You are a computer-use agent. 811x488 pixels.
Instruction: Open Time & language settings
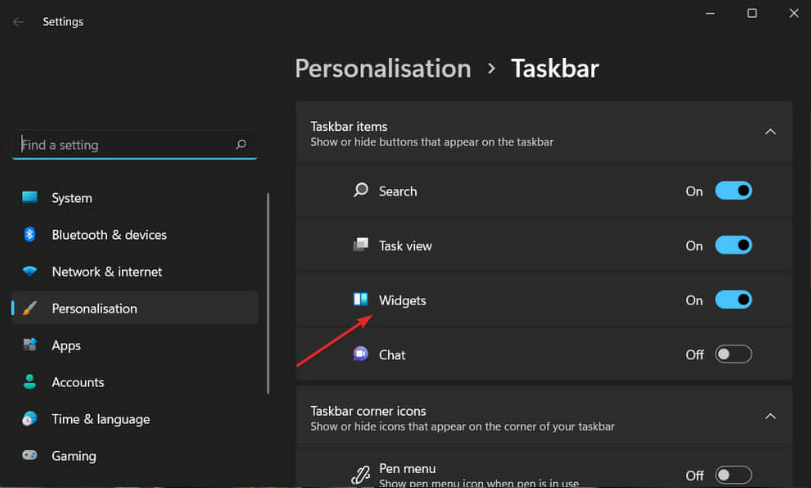100,419
